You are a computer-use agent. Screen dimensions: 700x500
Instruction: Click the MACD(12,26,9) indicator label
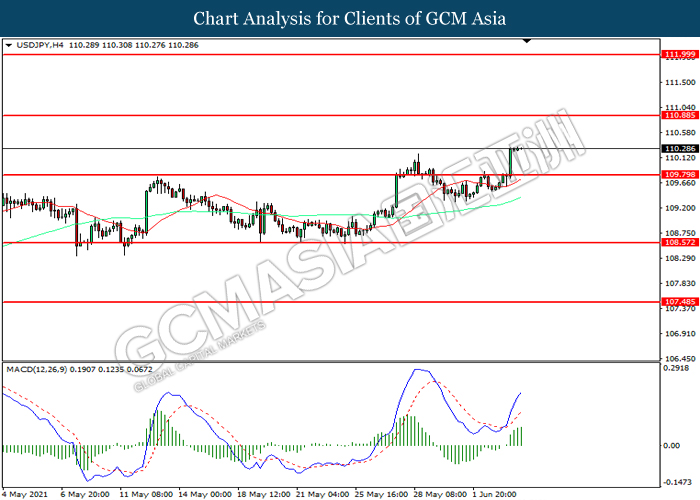tap(37, 370)
